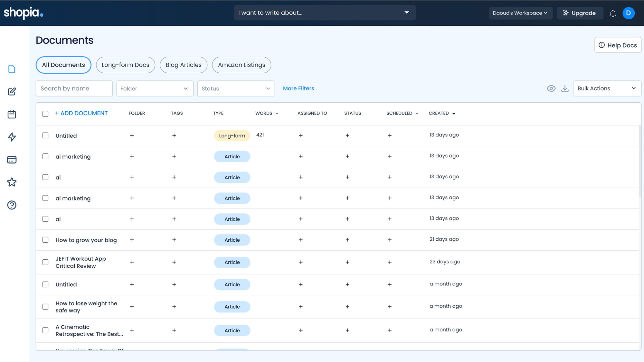The width and height of the screenshot is (644, 362).
Task: Check the How to grow your blog checkbox
Action: [45, 240]
